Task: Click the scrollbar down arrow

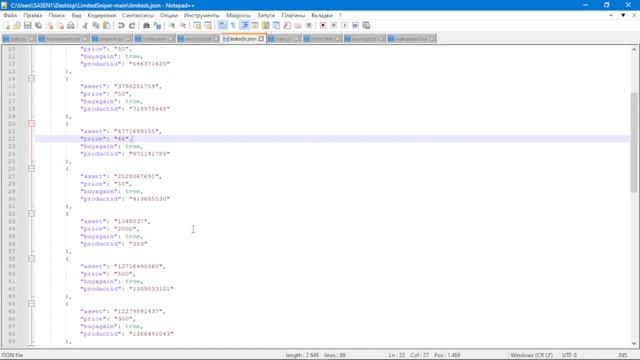Action: pyautogui.click(x=634, y=344)
